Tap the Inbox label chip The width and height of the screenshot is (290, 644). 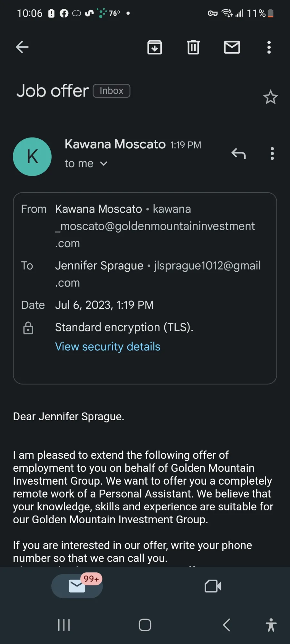[111, 91]
